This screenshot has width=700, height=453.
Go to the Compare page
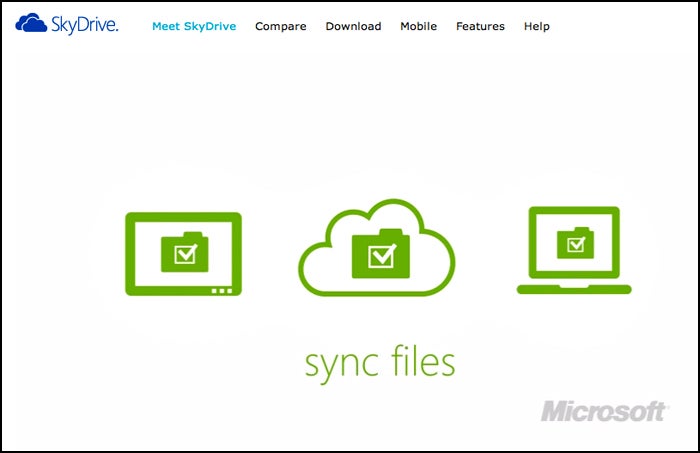[281, 27]
